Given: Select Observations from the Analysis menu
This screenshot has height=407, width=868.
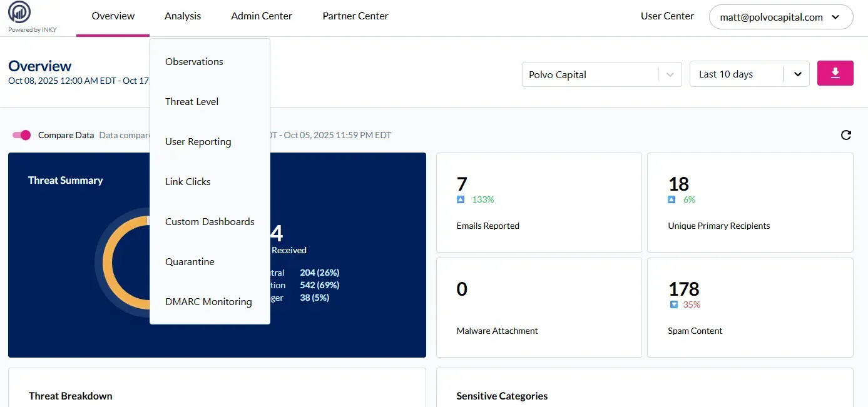Looking at the screenshot, I should click(x=194, y=62).
